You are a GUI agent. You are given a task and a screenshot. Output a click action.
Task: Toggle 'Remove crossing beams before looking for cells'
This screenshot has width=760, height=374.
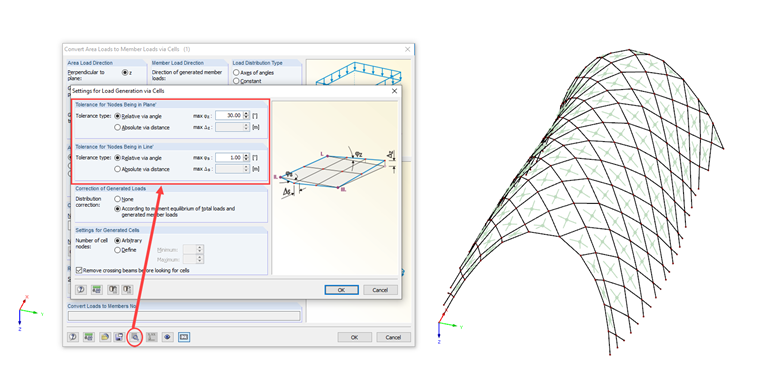(79, 270)
